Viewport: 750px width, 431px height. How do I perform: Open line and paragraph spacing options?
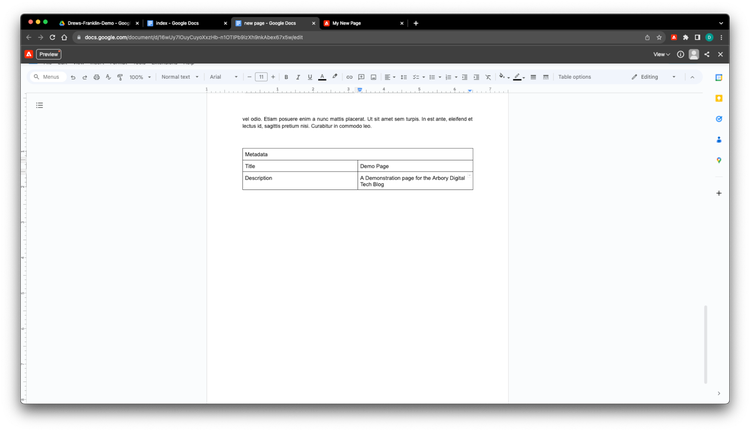tap(404, 77)
